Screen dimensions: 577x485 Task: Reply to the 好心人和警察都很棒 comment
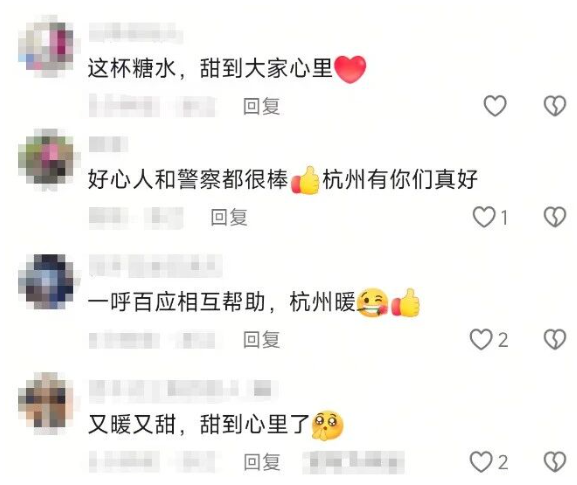[229, 217]
